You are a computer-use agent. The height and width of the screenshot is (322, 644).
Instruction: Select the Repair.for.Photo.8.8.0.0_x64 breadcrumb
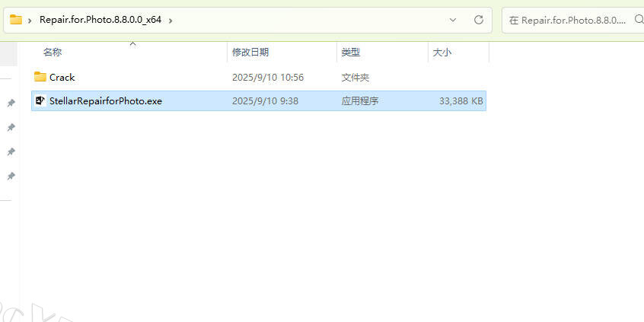pyautogui.click(x=100, y=19)
